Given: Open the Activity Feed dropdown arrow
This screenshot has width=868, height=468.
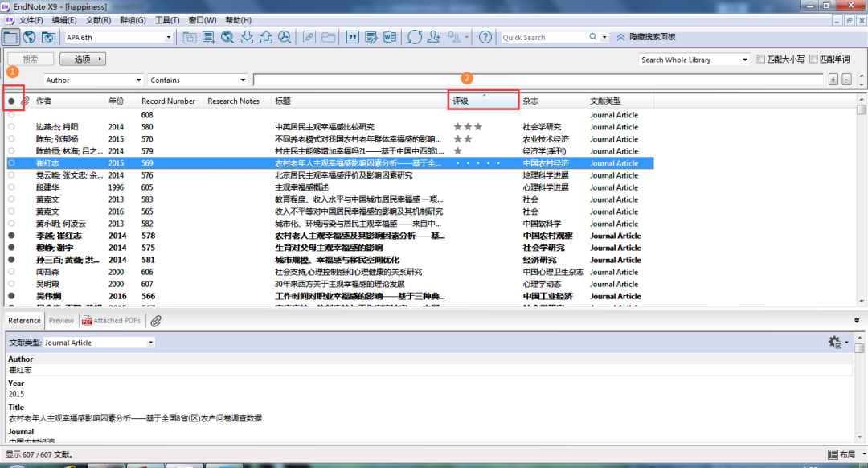Looking at the screenshot, I should tap(467, 37).
